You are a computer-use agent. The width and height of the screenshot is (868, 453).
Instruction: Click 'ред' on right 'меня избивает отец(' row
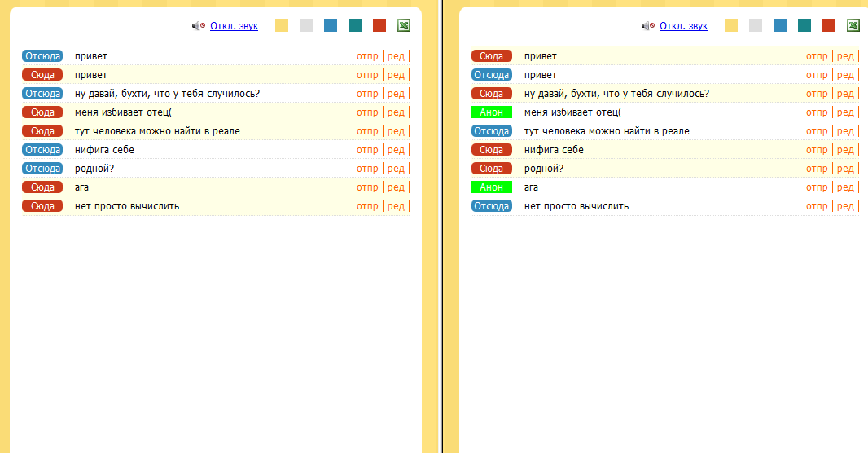click(x=845, y=112)
